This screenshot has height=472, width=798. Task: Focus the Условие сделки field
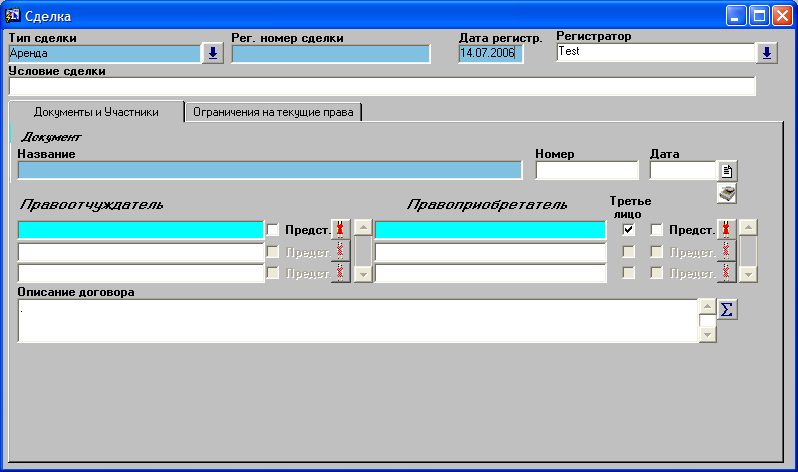tap(382, 86)
